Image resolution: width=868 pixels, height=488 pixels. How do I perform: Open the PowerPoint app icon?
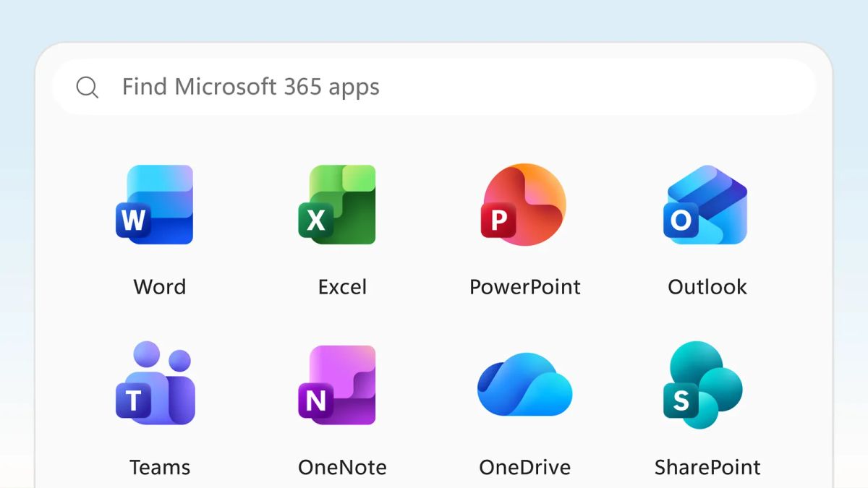(x=524, y=205)
